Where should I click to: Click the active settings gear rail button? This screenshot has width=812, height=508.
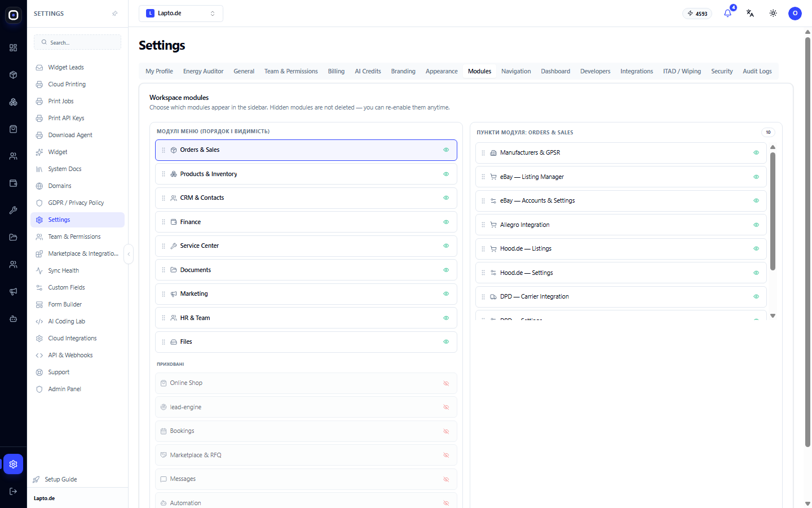coord(14,465)
